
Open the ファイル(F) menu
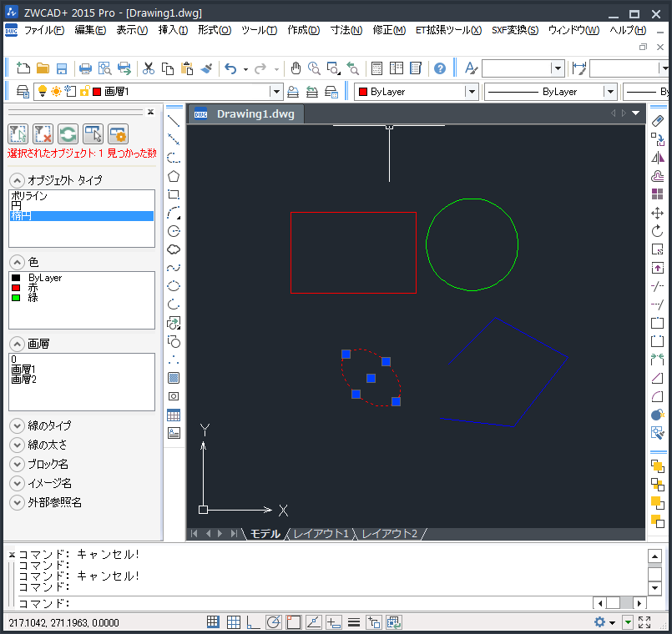pyautogui.click(x=44, y=30)
